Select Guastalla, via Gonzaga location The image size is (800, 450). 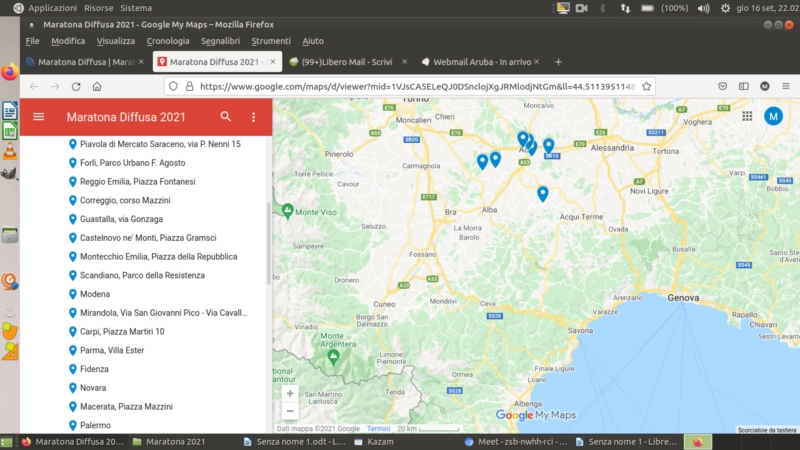pyautogui.click(x=121, y=219)
